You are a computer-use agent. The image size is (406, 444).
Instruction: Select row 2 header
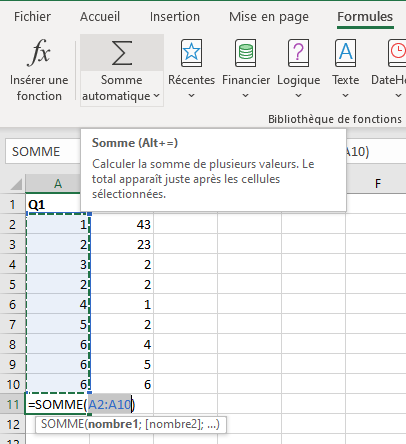(x=13, y=224)
